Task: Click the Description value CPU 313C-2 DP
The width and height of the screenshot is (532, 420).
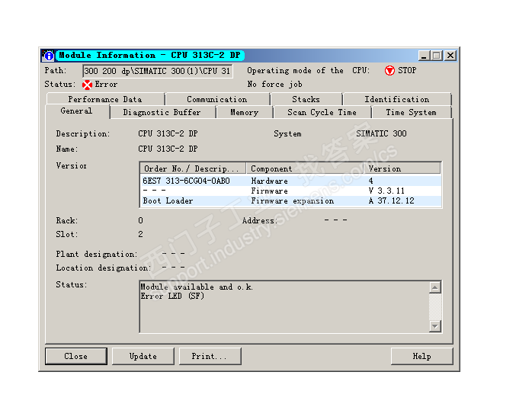Action: (168, 133)
